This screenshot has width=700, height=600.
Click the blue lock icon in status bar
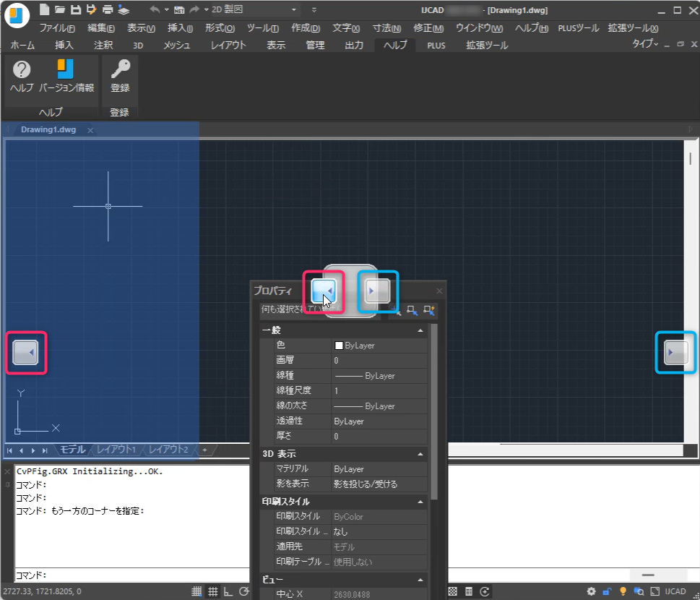coord(607,591)
